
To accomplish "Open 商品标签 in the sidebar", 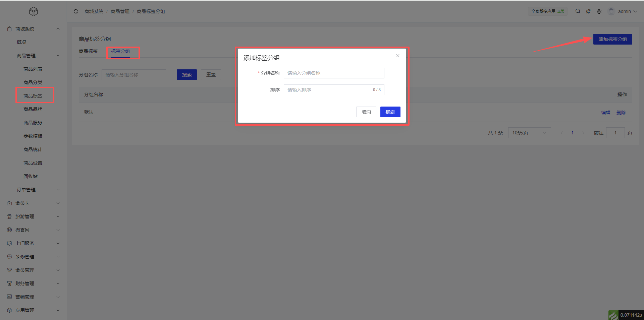I will pyautogui.click(x=33, y=96).
